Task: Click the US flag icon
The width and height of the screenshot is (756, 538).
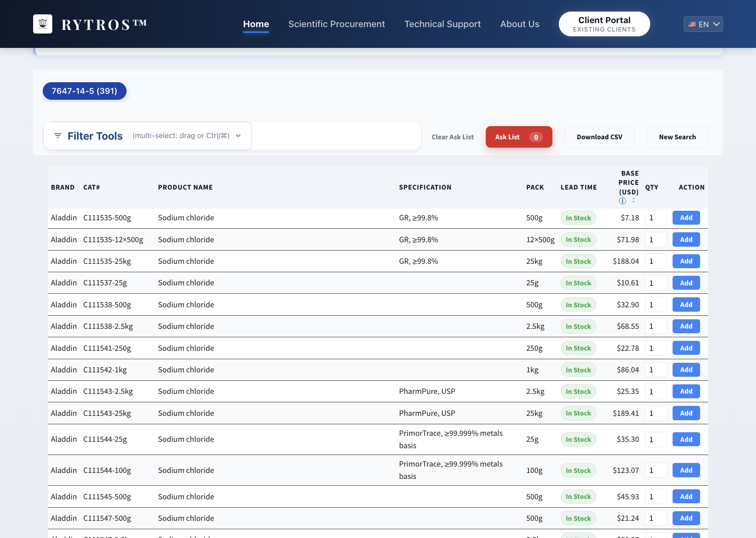Action: (x=692, y=24)
